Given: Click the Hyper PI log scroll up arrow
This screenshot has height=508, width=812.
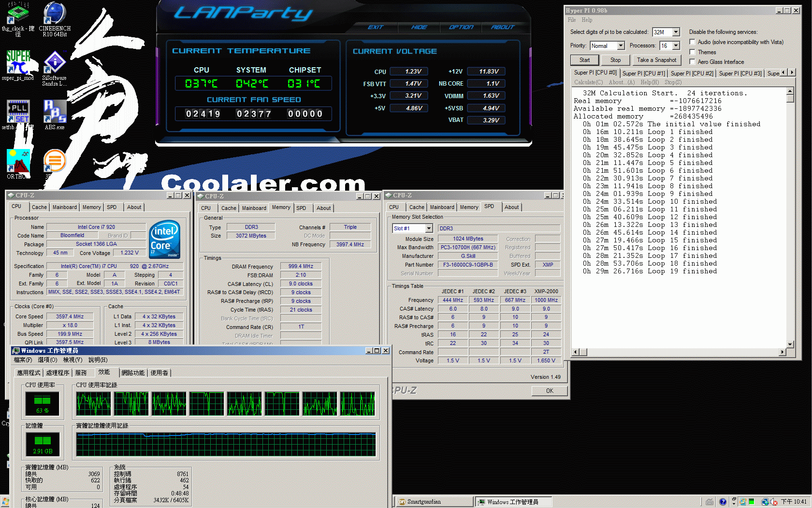Looking at the screenshot, I should tap(790, 91).
